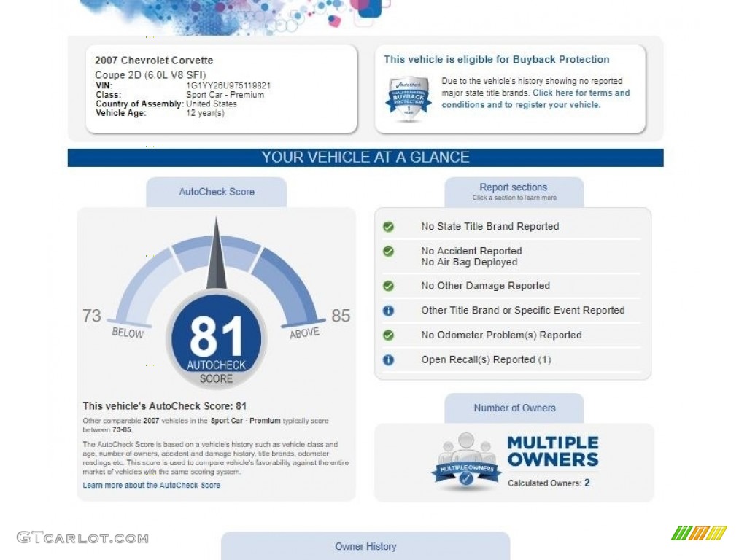Open the AutoCheck Score tab

(x=216, y=192)
